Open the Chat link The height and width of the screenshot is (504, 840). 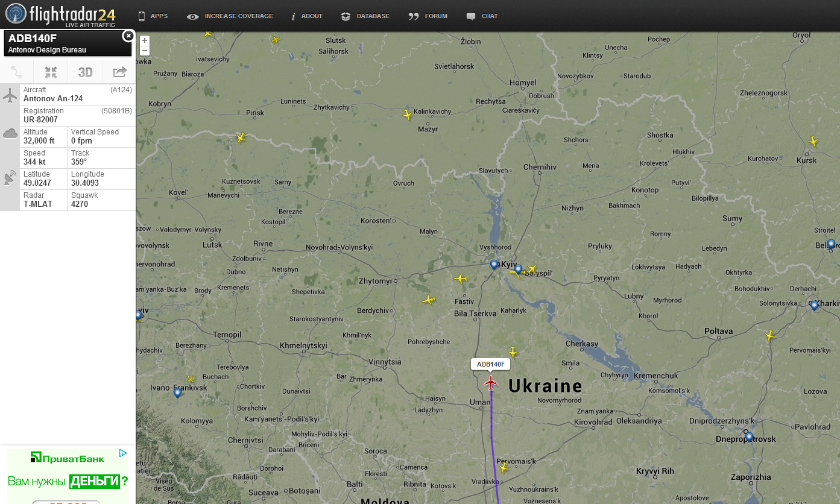[x=482, y=16]
